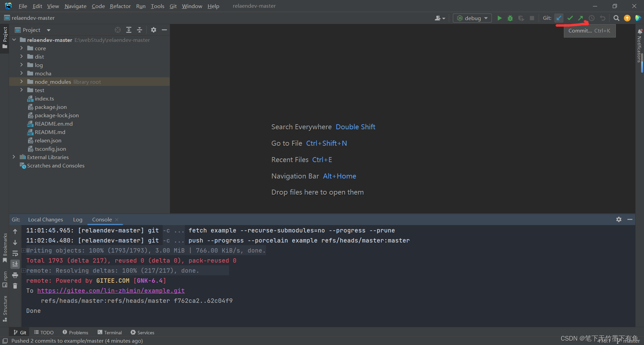Print the Git console output

15,275
